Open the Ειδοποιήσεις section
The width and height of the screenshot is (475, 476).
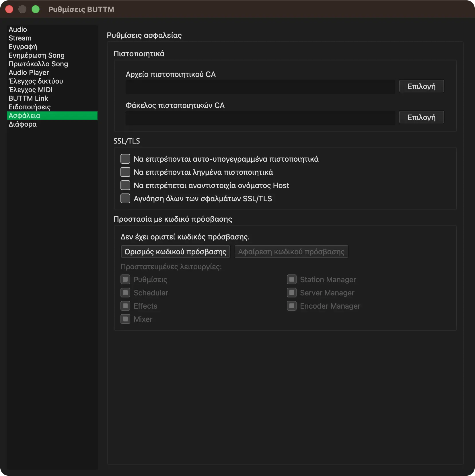click(52, 107)
